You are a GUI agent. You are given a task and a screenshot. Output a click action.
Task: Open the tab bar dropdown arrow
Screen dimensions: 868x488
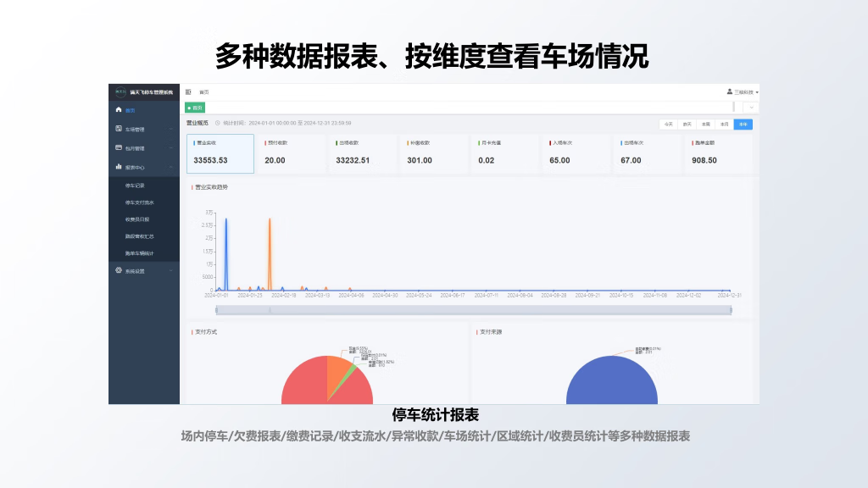coord(751,108)
